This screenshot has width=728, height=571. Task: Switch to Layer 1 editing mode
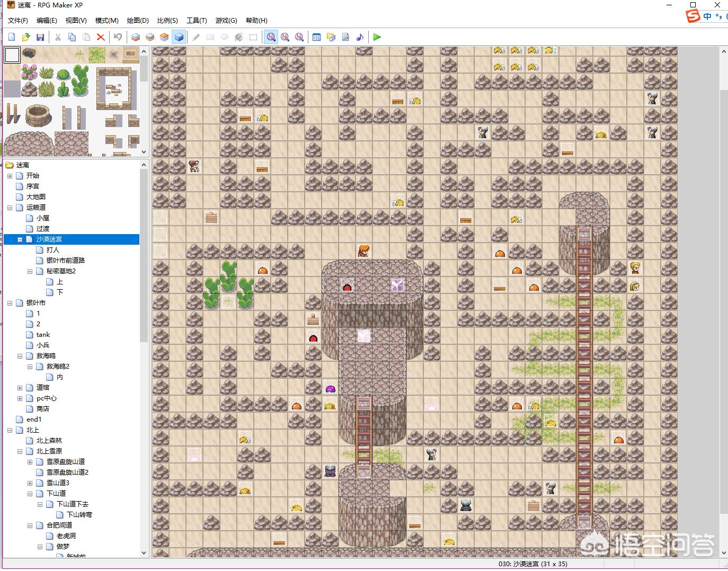click(136, 37)
